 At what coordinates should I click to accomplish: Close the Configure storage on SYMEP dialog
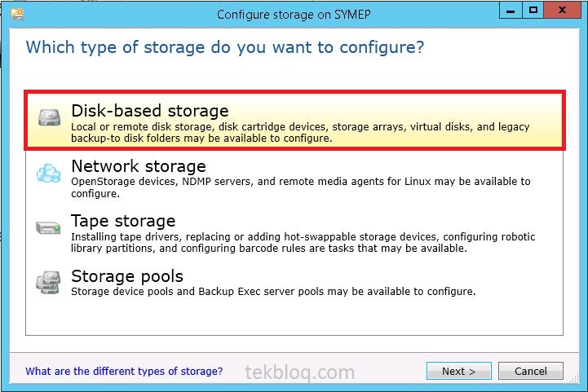562,10
